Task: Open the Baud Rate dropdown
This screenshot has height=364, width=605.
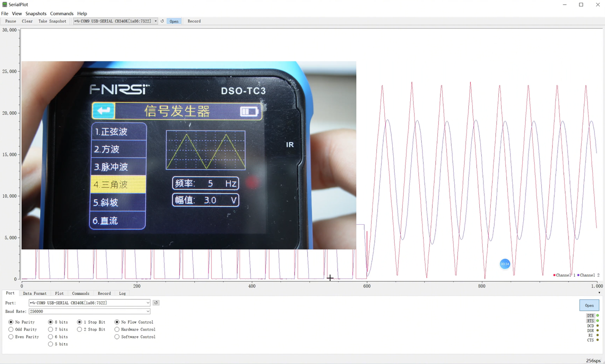Action: 148,311
